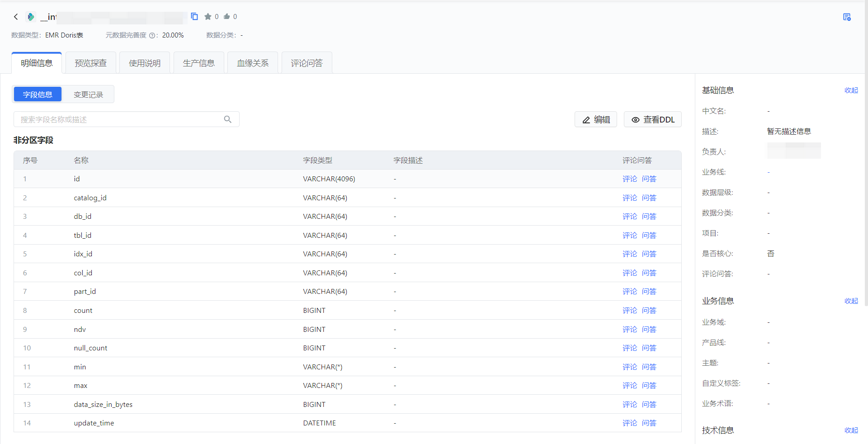Click DATETIME type cell
Screen dimensions: 868x444
point(320,423)
